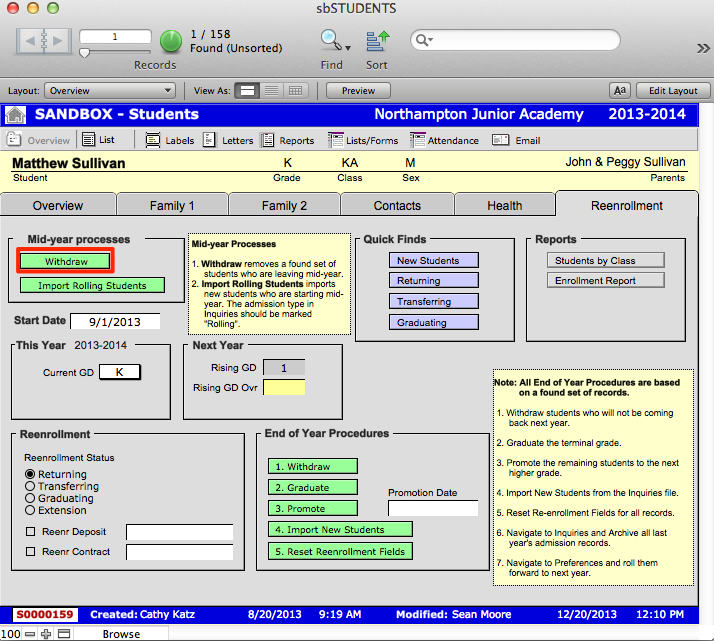Click the Email icon in navigation bar
This screenshot has height=641, width=714.
tap(501, 140)
